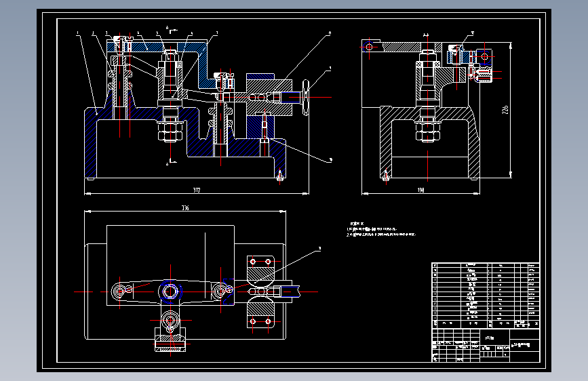588x381 pixels.
Task: Select the 317 dimension text under front view
Action: [x=197, y=190]
